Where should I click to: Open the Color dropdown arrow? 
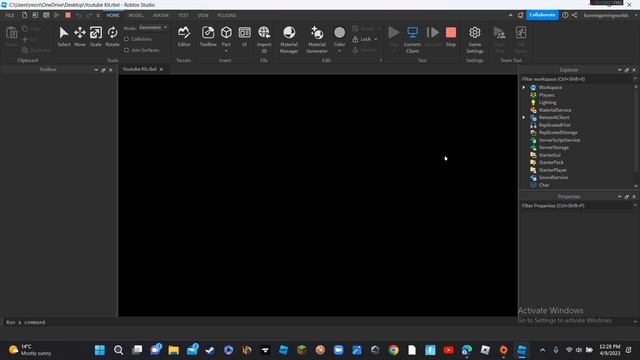click(340, 51)
